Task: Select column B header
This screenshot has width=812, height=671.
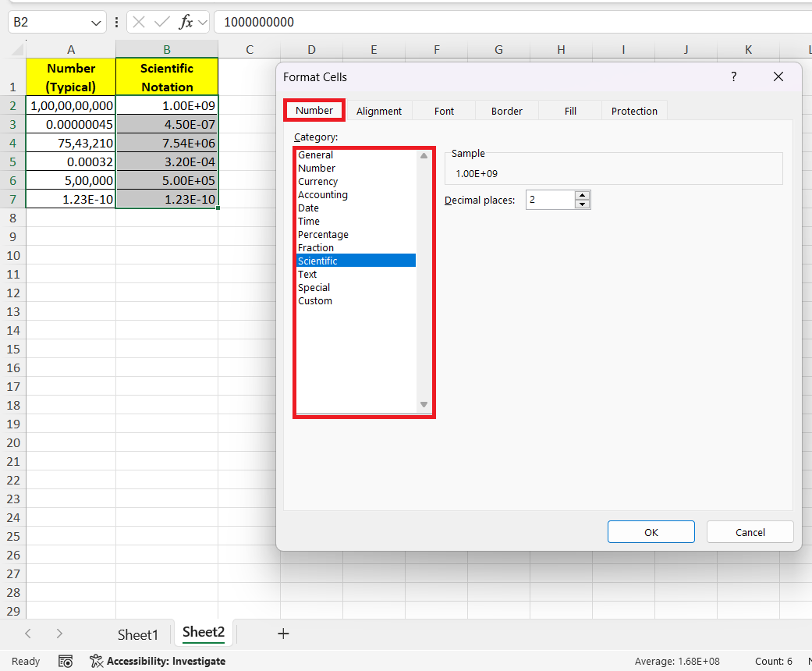Action: (x=167, y=49)
